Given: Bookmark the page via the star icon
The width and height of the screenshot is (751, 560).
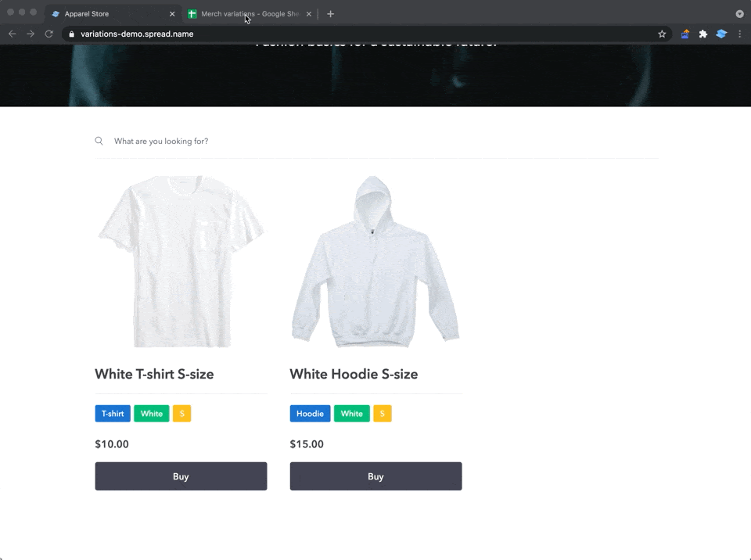Looking at the screenshot, I should point(662,34).
